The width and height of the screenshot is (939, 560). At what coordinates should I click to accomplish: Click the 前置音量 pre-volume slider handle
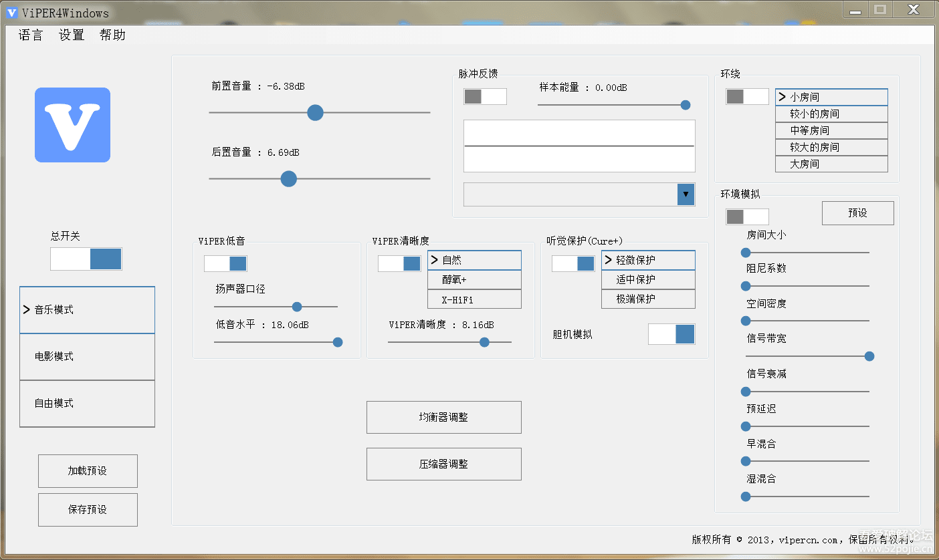click(x=315, y=112)
